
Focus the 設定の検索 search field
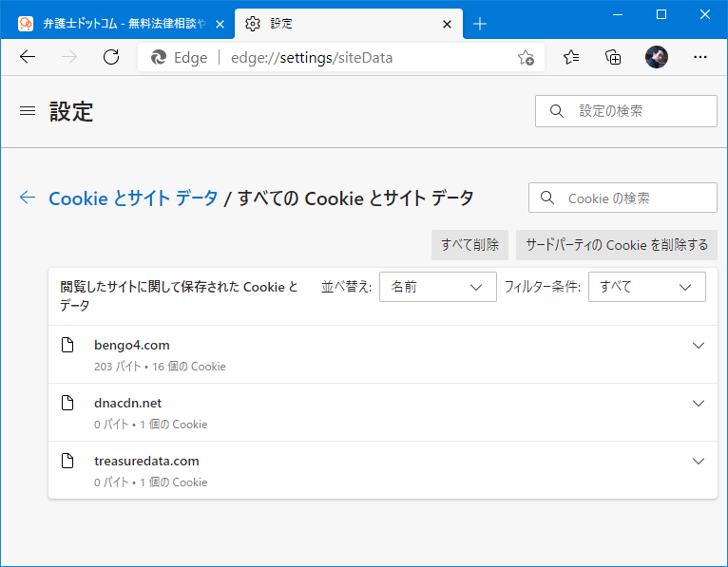[626, 111]
